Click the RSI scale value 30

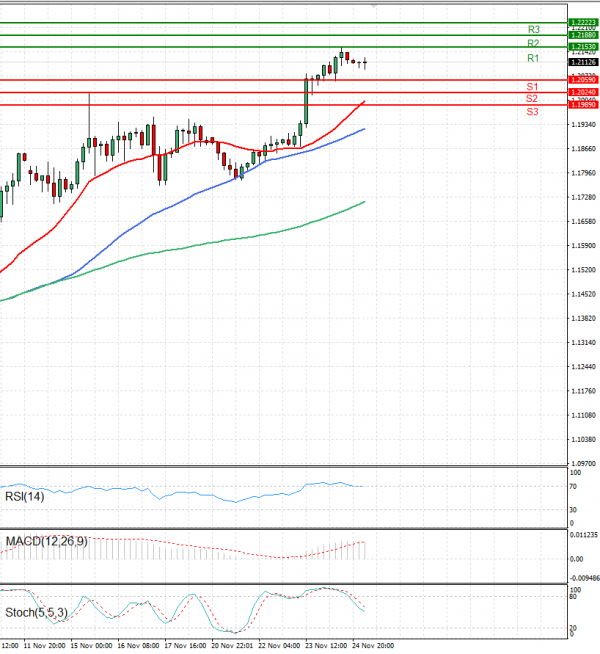573,510
